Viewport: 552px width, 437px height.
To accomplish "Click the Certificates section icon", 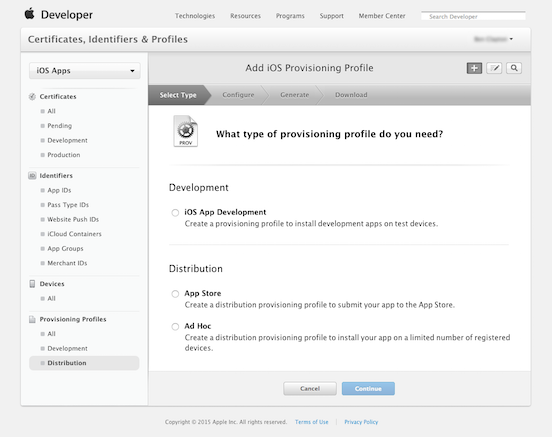I will click(x=32, y=96).
